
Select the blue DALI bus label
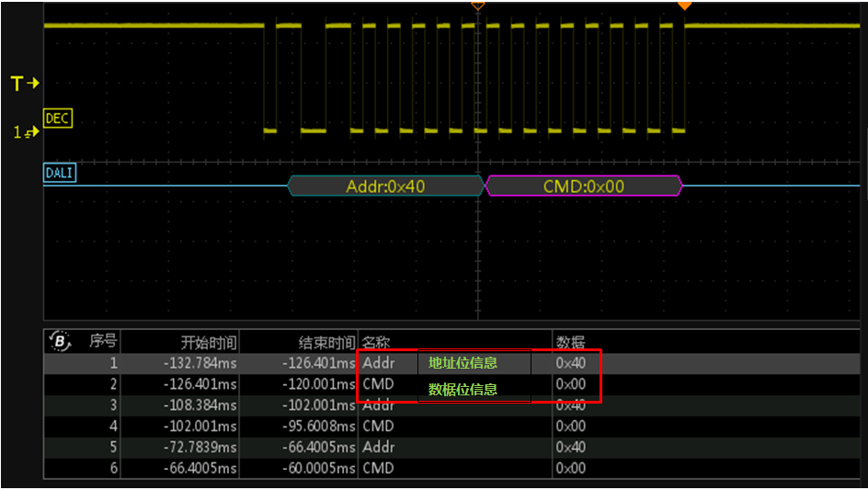[x=59, y=173]
